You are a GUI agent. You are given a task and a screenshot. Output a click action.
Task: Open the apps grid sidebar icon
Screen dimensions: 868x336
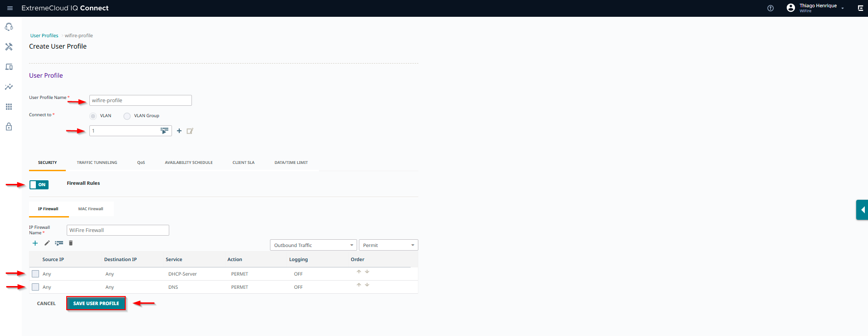tap(9, 107)
